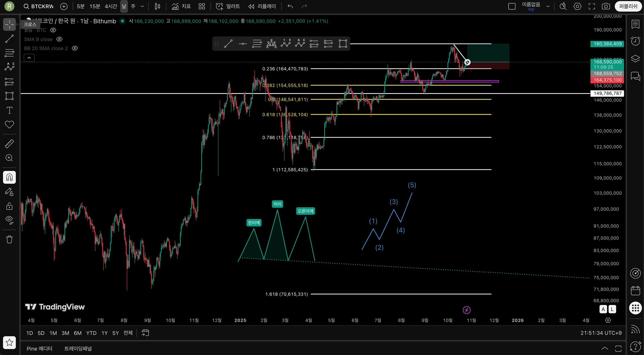Switch to the 15분 timeframe

pos(95,6)
